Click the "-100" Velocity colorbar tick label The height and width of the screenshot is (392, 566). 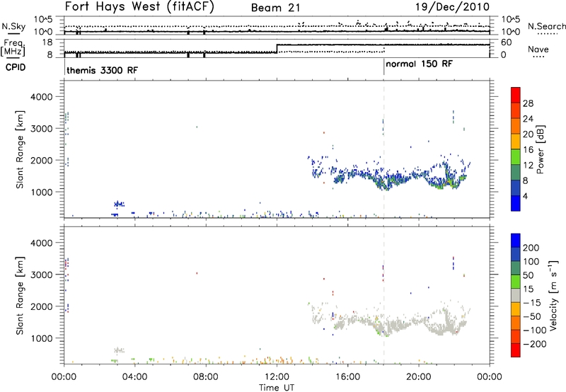point(535,330)
